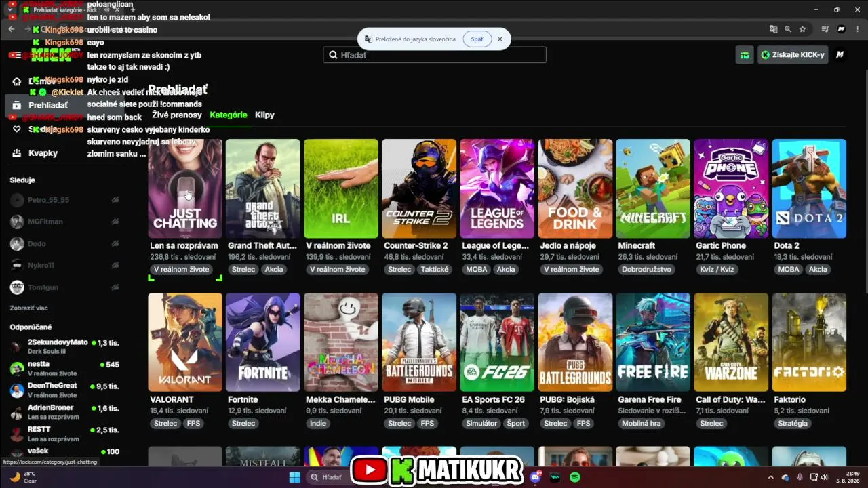Click the Dobrodružstvo tag under Minecraft

point(646,269)
